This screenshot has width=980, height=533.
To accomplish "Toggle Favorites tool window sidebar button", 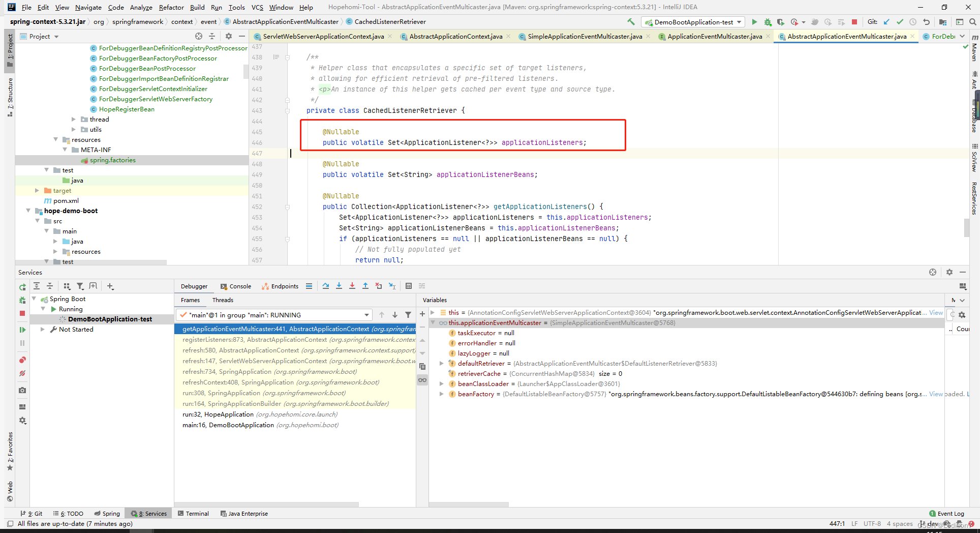I will [x=10, y=452].
